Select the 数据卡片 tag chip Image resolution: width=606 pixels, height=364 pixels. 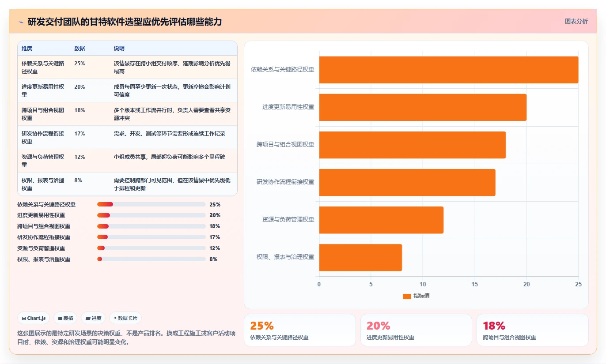point(125,318)
